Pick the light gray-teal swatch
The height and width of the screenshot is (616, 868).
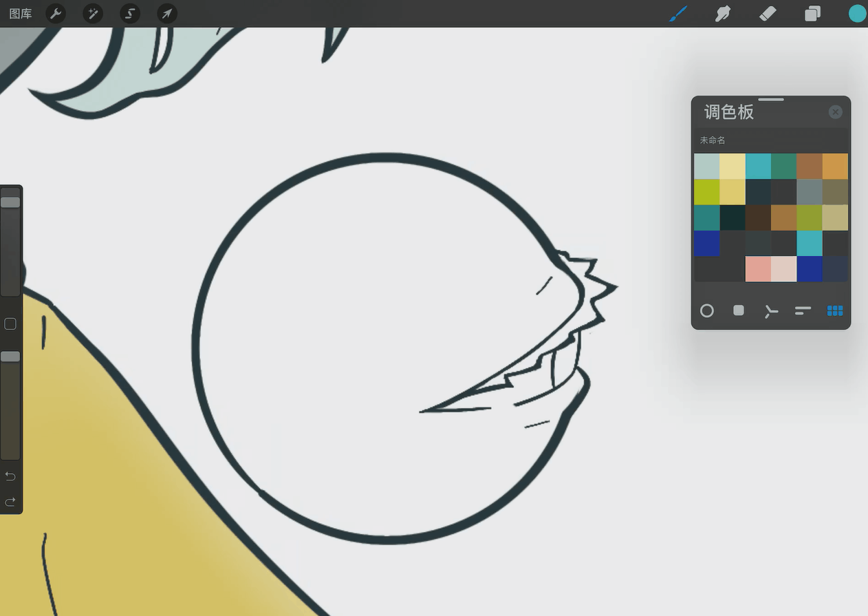706,167
